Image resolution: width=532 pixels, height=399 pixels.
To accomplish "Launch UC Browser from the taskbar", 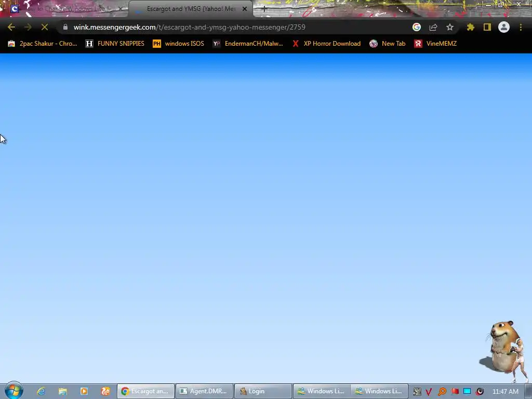I will 105,391.
